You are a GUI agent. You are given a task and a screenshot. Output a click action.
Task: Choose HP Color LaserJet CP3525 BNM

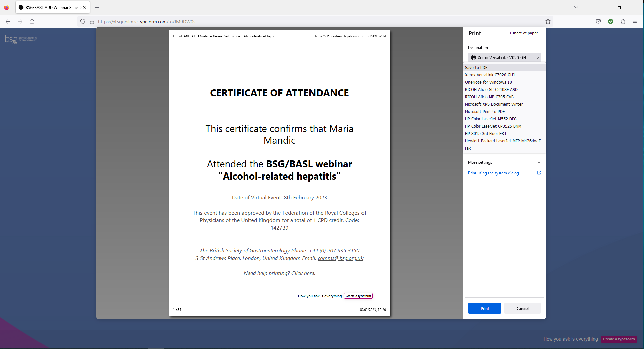coord(504,126)
